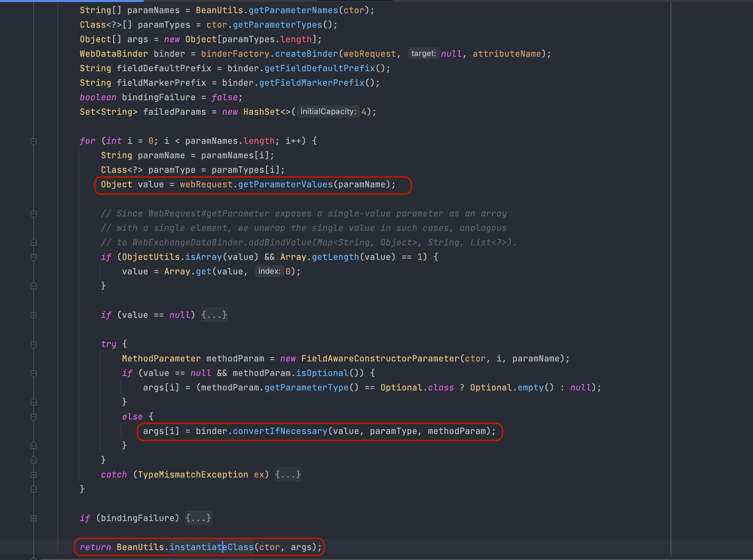Viewport: 753px width, 560px height.
Task: Click the 'initialCapacity:' inlay hint
Action: (x=328, y=111)
